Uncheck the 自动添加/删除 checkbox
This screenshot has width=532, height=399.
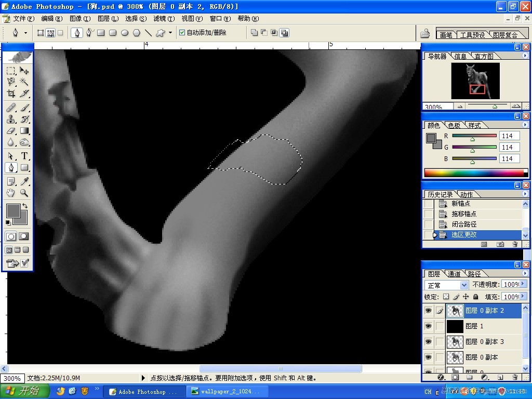point(182,33)
